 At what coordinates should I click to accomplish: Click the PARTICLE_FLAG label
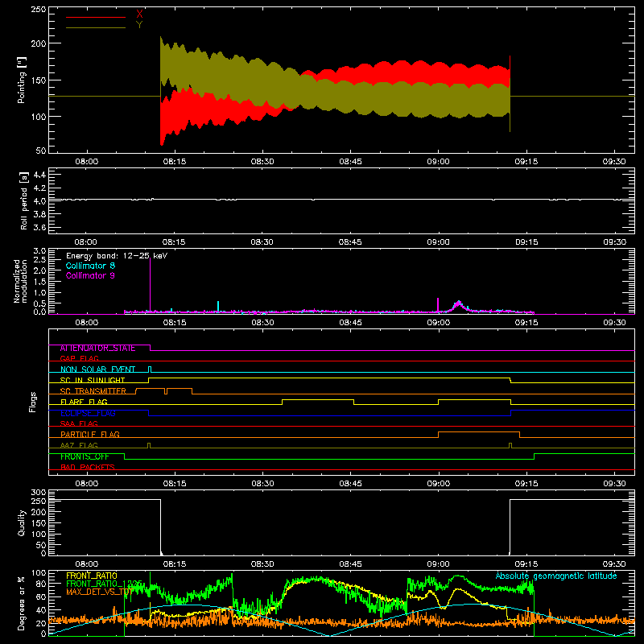coord(90,435)
